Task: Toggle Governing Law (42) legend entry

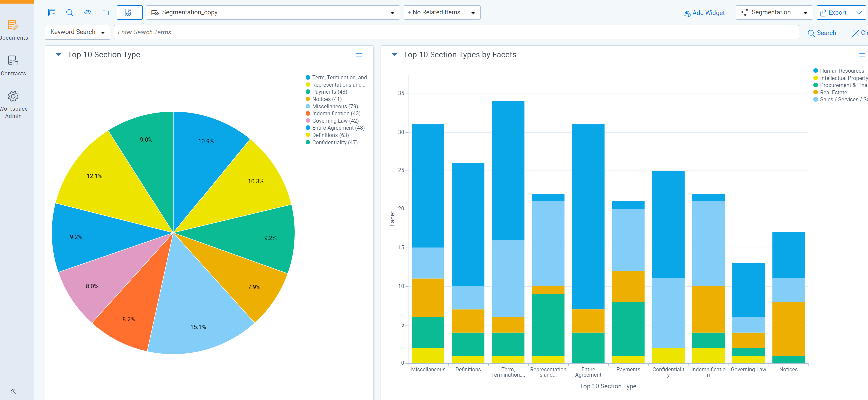Action: 332,121
